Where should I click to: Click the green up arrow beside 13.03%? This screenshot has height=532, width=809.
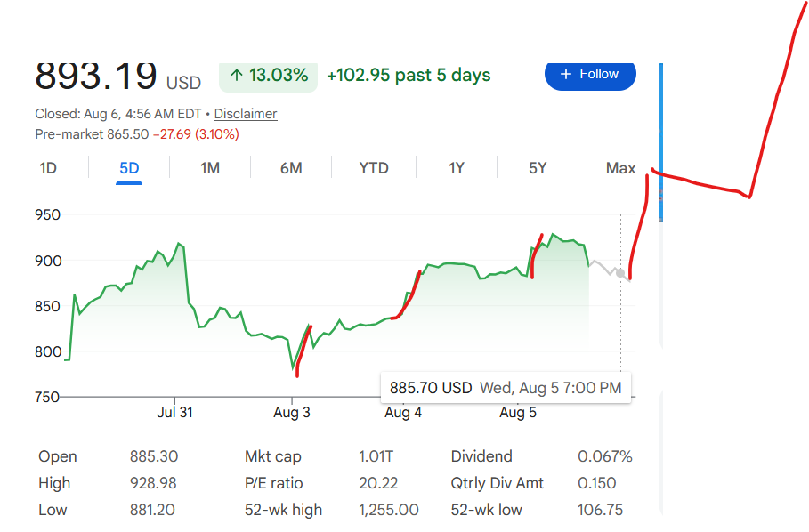pos(237,76)
